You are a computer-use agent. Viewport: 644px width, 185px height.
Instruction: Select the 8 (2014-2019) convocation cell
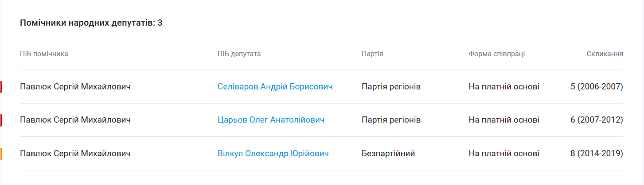[x=597, y=154]
